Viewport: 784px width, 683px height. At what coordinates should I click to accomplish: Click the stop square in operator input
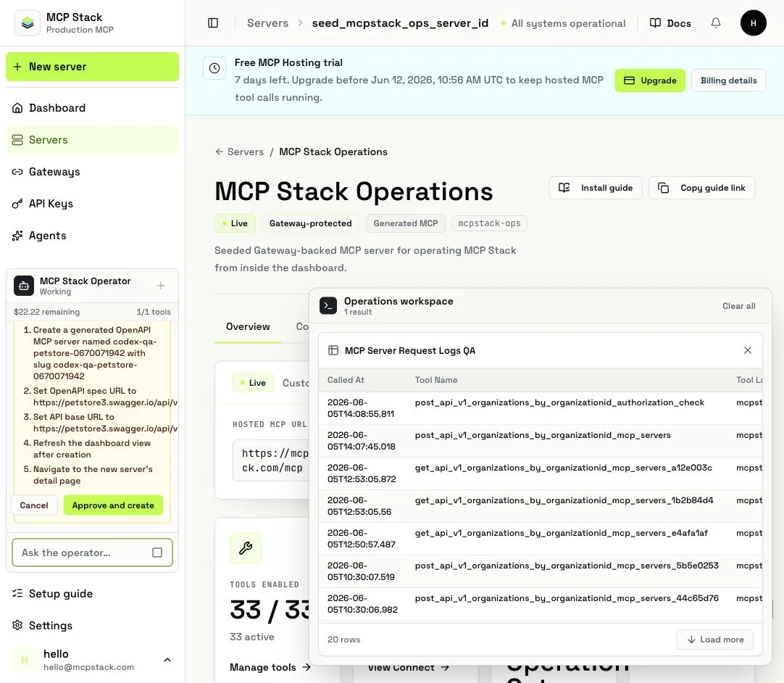coord(157,552)
